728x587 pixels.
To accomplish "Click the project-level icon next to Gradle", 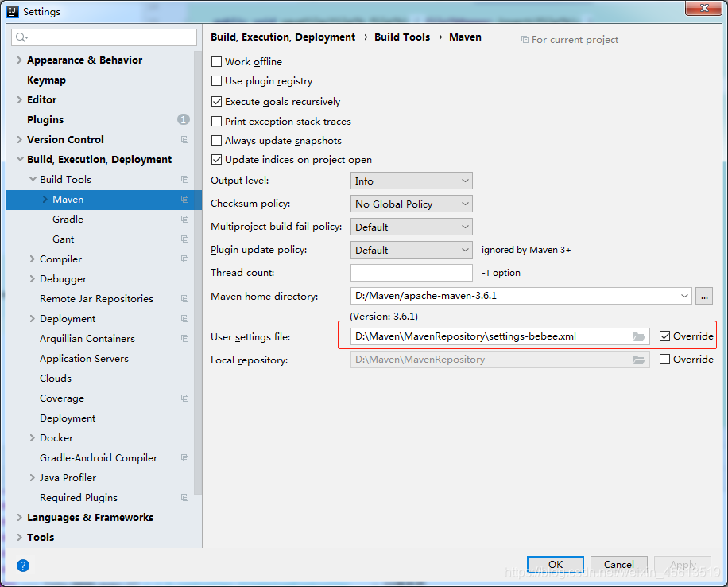I will (x=184, y=219).
